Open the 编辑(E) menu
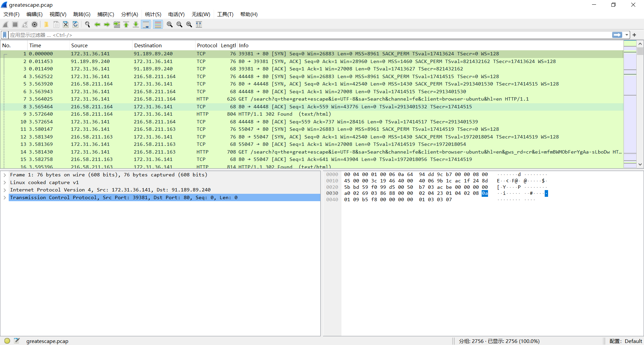 pos(35,14)
